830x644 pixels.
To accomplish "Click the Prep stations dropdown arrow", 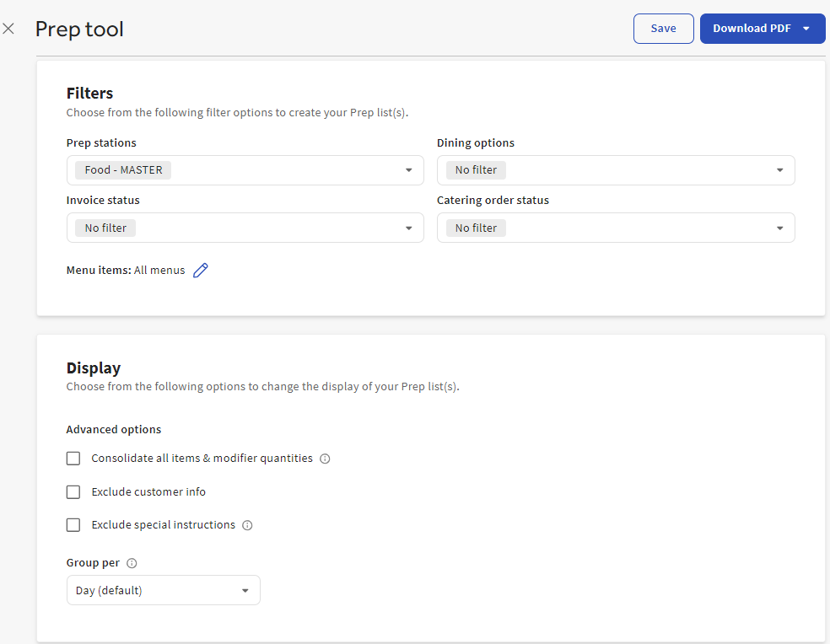I will point(408,170).
